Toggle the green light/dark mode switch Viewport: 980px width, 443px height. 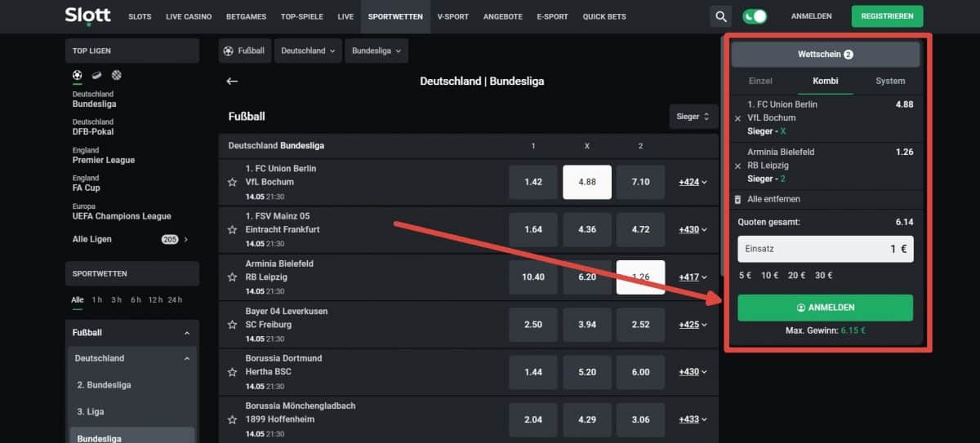click(755, 16)
